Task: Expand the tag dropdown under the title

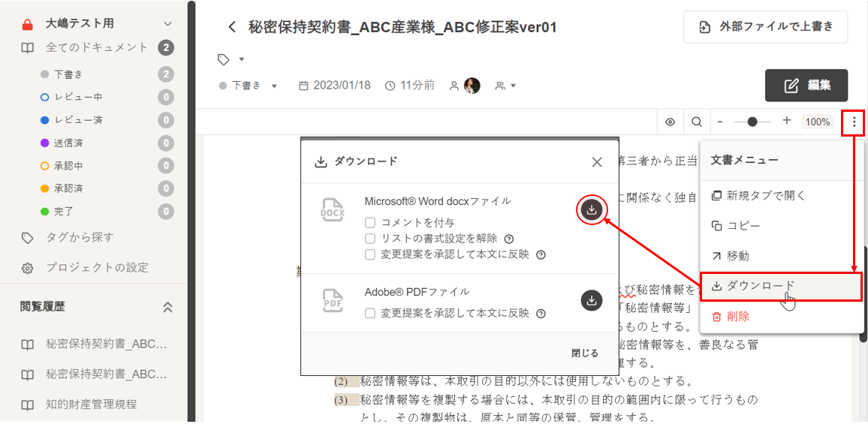Action: tap(231, 59)
